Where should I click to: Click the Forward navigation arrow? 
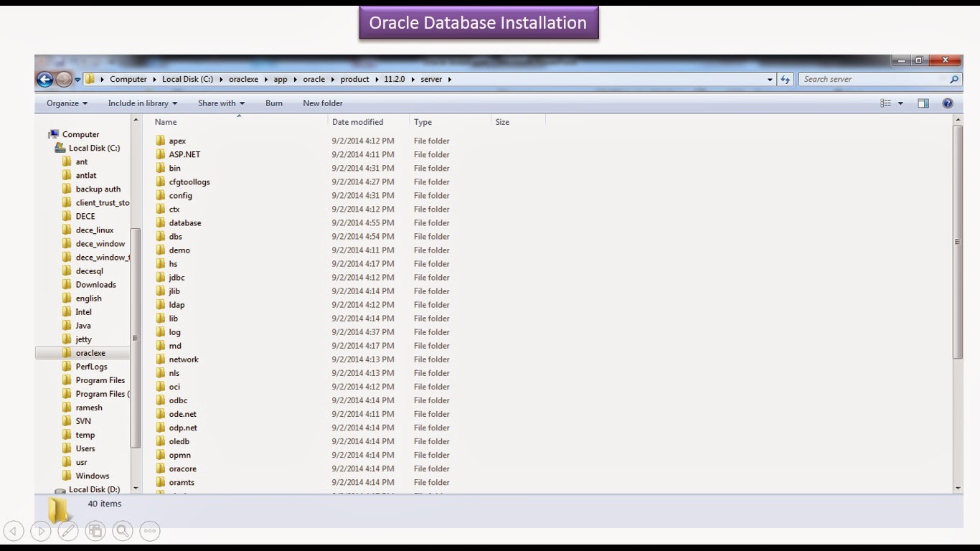pyautogui.click(x=64, y=80)
